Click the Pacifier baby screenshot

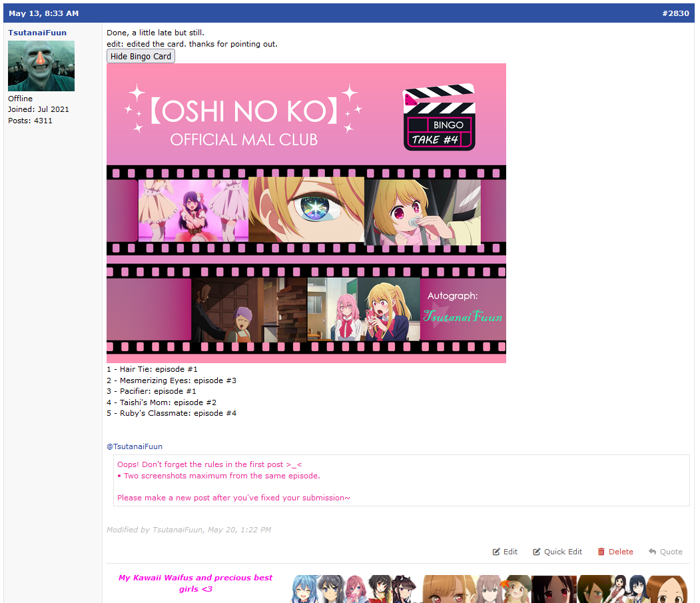[422, 212]
